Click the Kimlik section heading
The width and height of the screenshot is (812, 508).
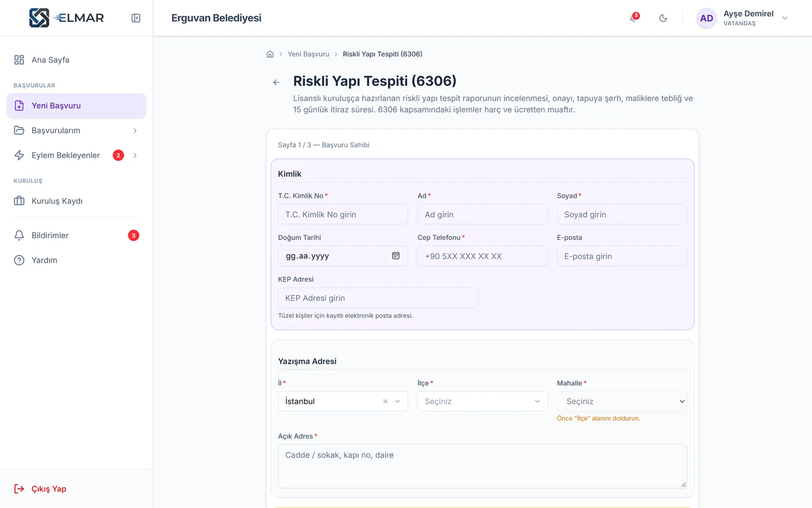coord(290,174)
